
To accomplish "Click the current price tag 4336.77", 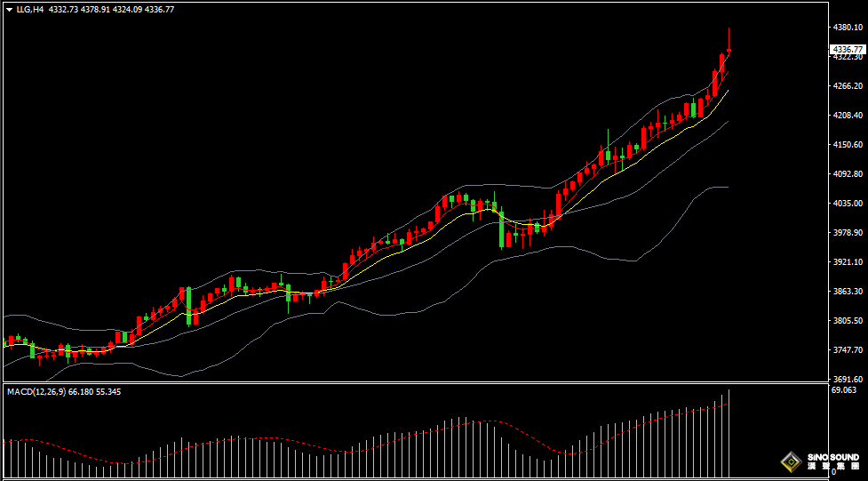I will [x=848, y=50].
